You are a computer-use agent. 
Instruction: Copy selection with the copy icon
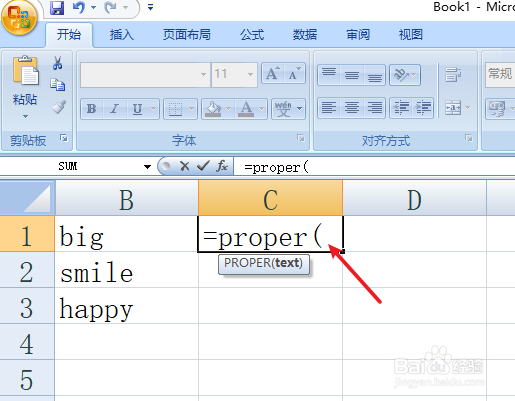58,85
